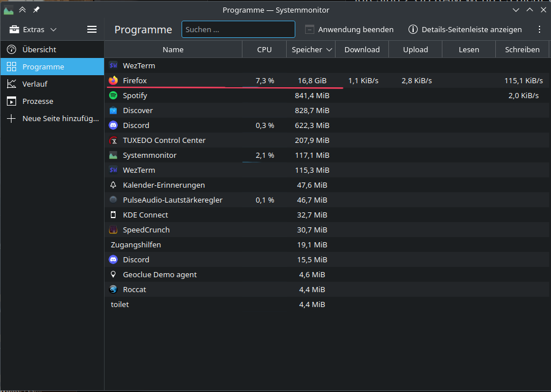551x392 pixels.
Task: Switch to the Verlauf page
Action: pos(52,84)
